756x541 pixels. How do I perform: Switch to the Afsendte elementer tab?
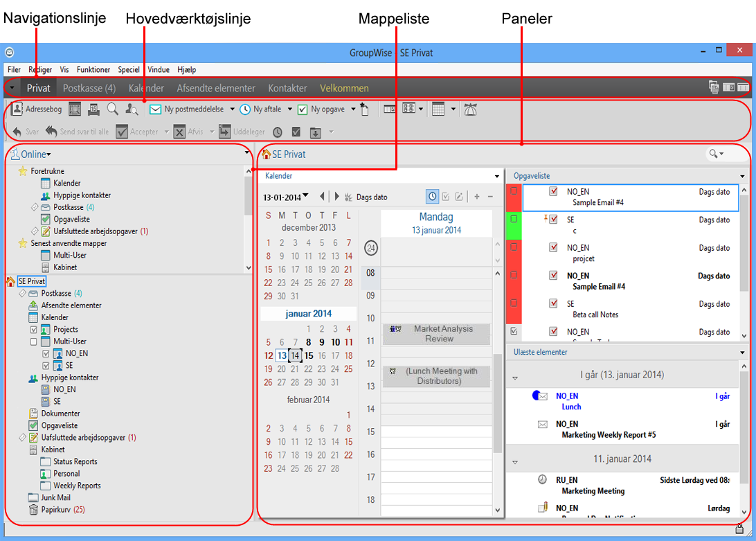(216, 88)
